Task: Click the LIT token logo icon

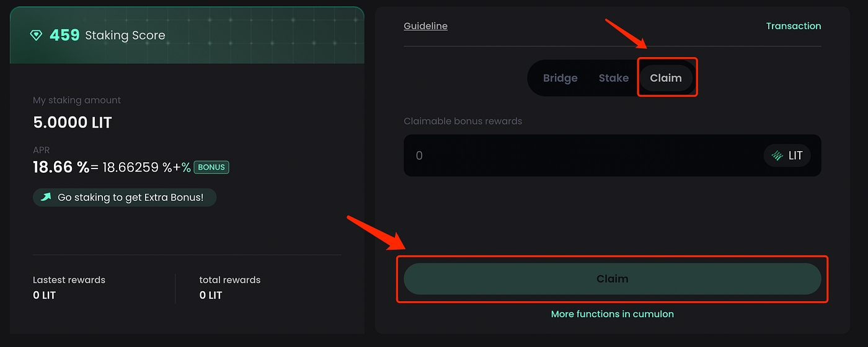Action: point(777,156)
